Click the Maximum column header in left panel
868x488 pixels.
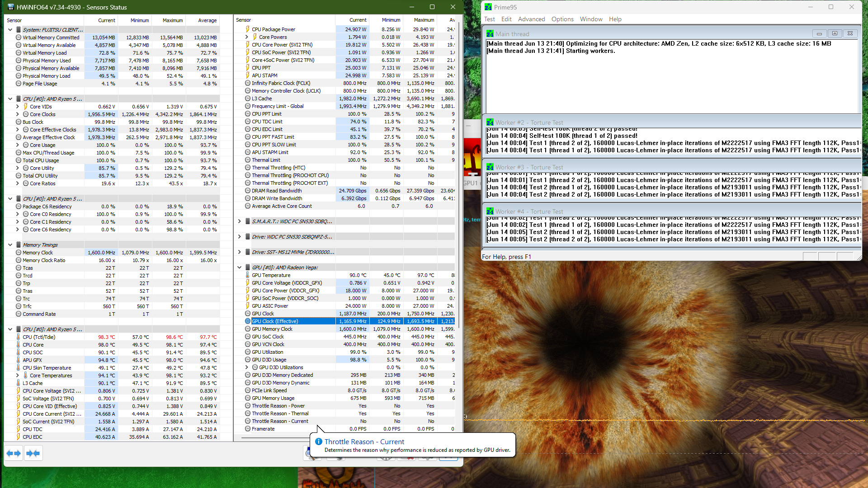(172, 20)
